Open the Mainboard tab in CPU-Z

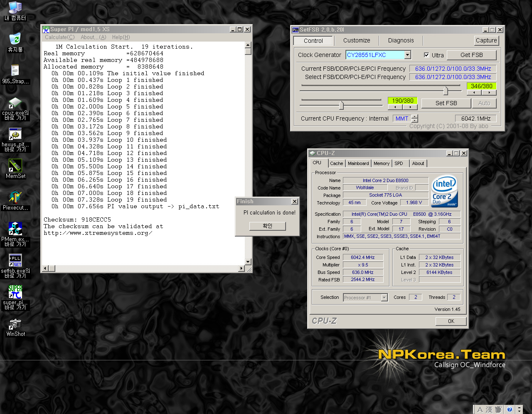click(358, 163)
